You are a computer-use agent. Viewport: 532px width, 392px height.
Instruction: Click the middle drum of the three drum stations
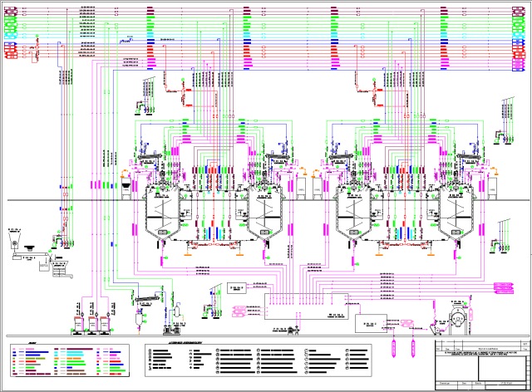[x=92, y=325]
